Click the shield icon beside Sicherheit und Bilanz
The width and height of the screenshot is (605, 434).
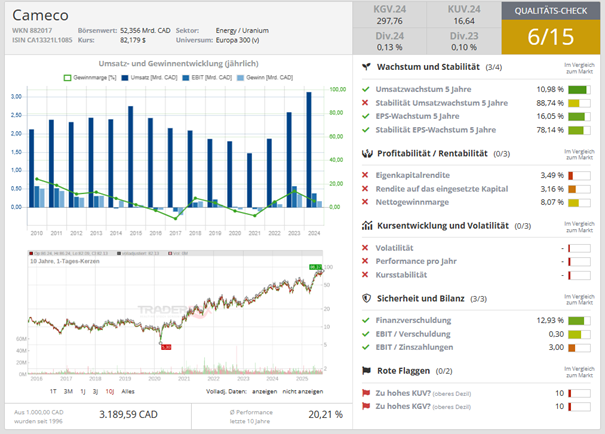(x=367, y=298)
